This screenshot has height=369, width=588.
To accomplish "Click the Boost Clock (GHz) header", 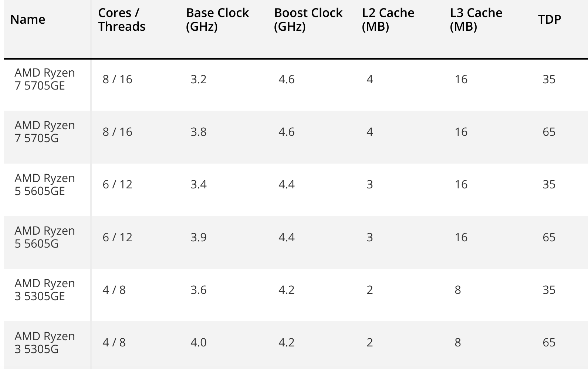I will [x=308, y=20].
